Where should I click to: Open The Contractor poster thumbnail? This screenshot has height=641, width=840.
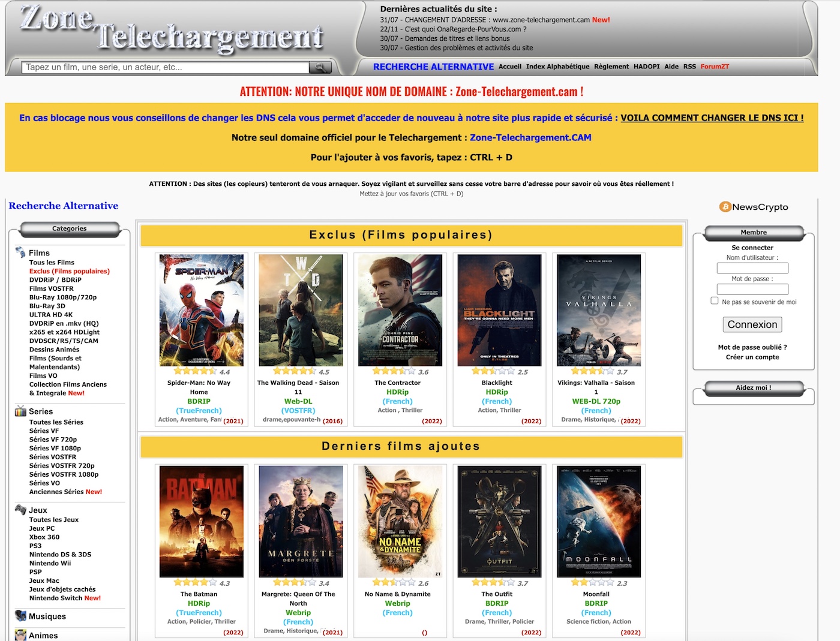tap(400, 310)
